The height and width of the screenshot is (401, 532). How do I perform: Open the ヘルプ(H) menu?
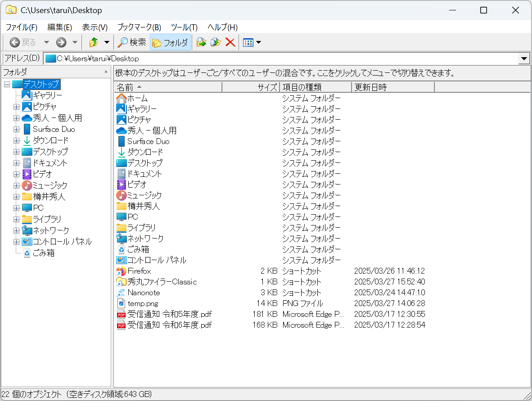(223, 27)
